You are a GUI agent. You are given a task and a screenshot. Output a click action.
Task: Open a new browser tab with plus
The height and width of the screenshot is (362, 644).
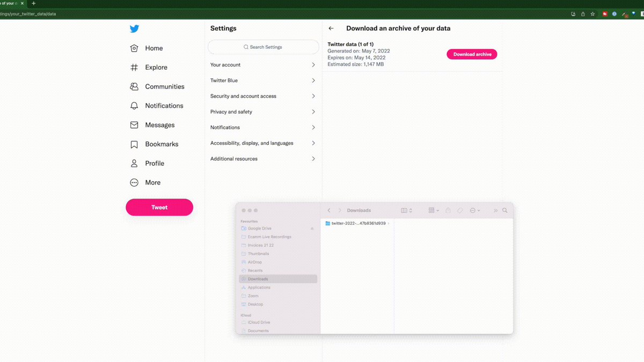click(33, 3)
